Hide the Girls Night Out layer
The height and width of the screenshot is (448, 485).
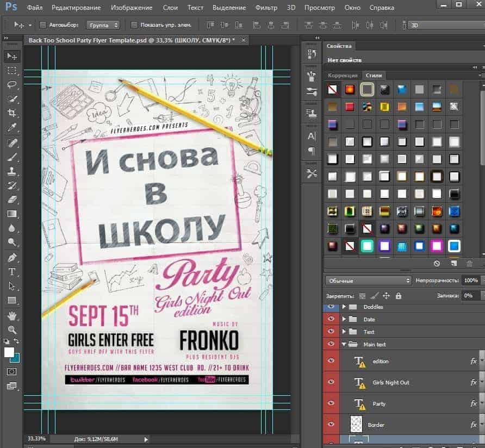point(331,382)
